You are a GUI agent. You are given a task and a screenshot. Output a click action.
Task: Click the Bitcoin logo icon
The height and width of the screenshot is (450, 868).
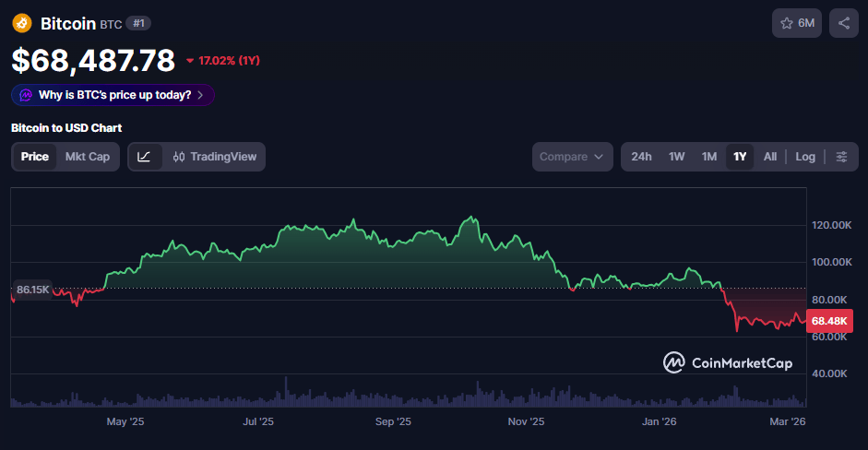pyautogui.click(x=22, y=23)
